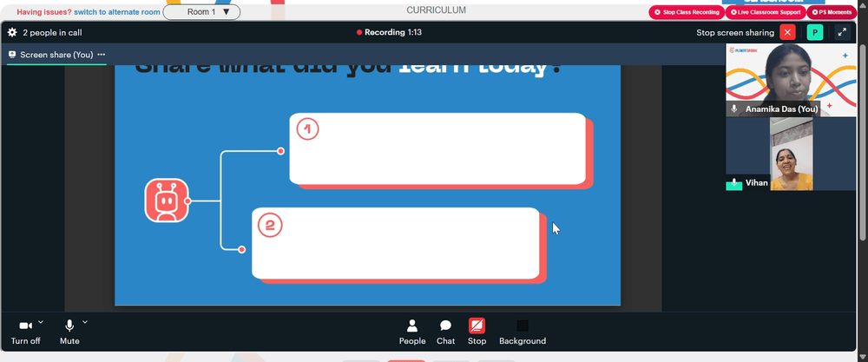Open the People panel
868x362 pixels.
pyautogui.click(x=412, y=332)
